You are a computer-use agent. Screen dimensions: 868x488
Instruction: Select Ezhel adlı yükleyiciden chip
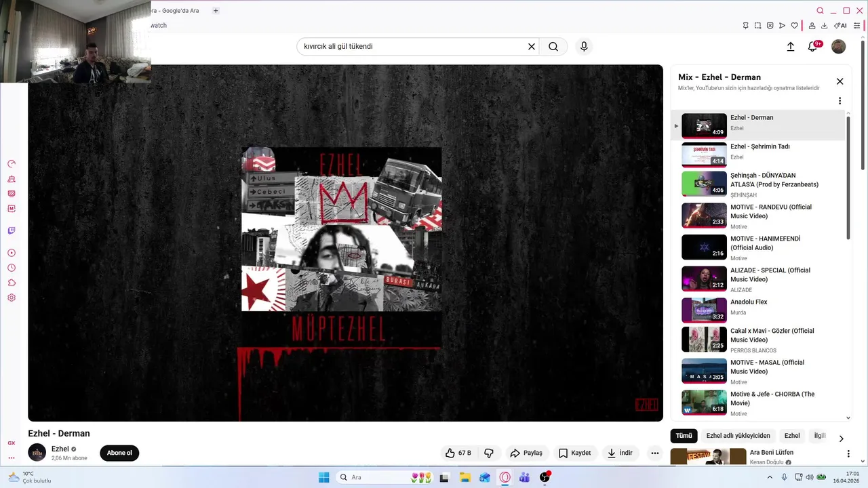738,436
